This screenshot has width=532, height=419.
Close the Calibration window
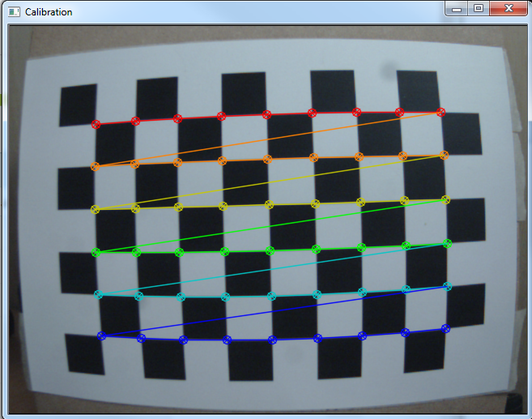pyautogui.click(x=508, y=9)
